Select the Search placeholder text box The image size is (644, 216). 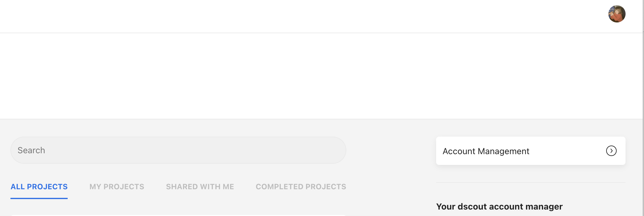[178, 150]
